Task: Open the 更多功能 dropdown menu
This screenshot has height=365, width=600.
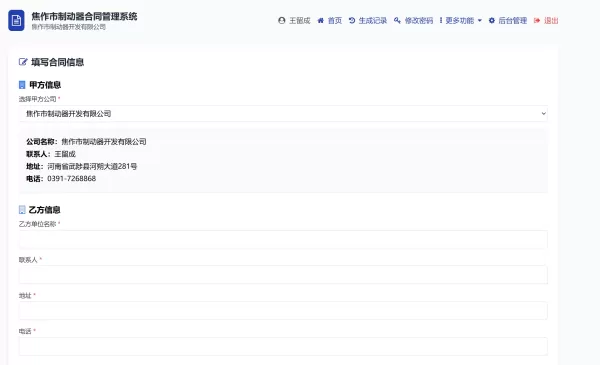Action: (x=461, y=20)
